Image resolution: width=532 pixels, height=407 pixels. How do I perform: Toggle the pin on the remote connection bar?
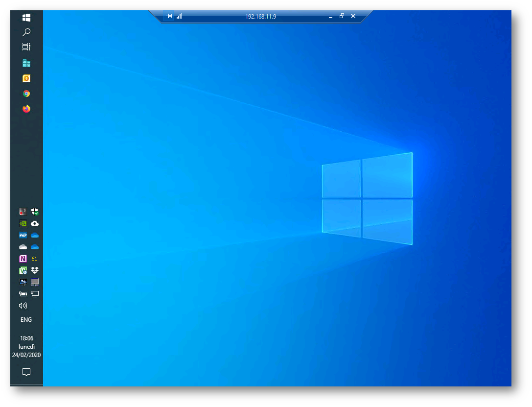[x=169, y=16]
